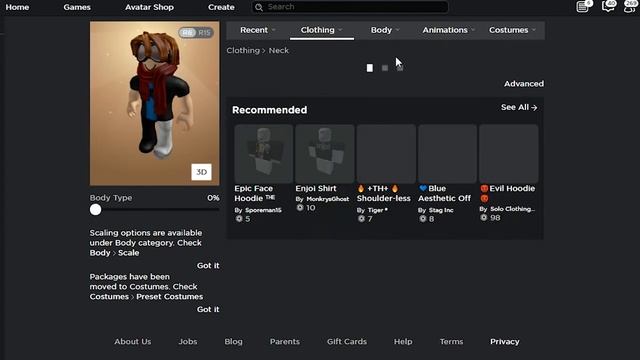Open the news feed icon in the header

pos(582,7)
